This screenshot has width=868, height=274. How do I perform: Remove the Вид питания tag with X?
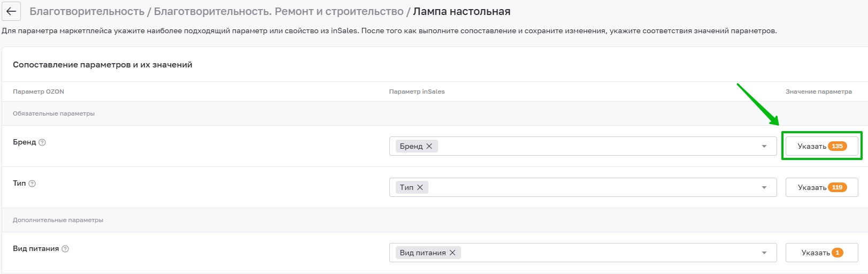[x=452, y=253]
